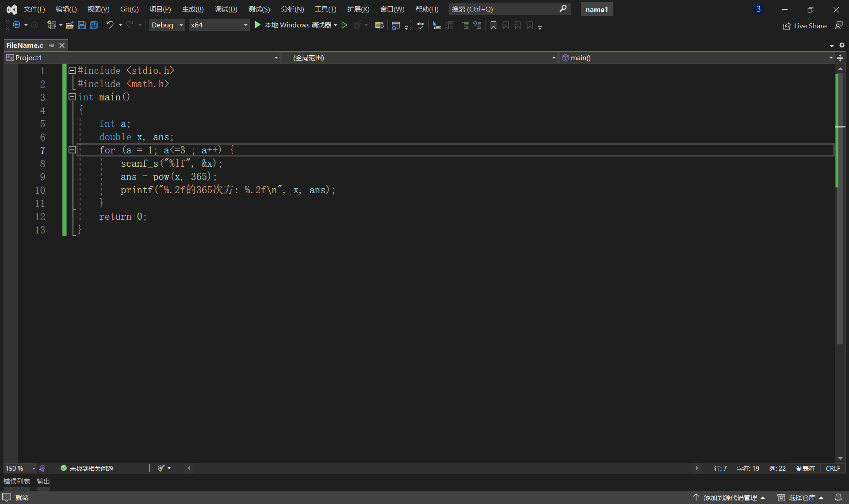Click the Find in Files folder icon
Viewport: 849px width, 504px height.
pos(379,25)
